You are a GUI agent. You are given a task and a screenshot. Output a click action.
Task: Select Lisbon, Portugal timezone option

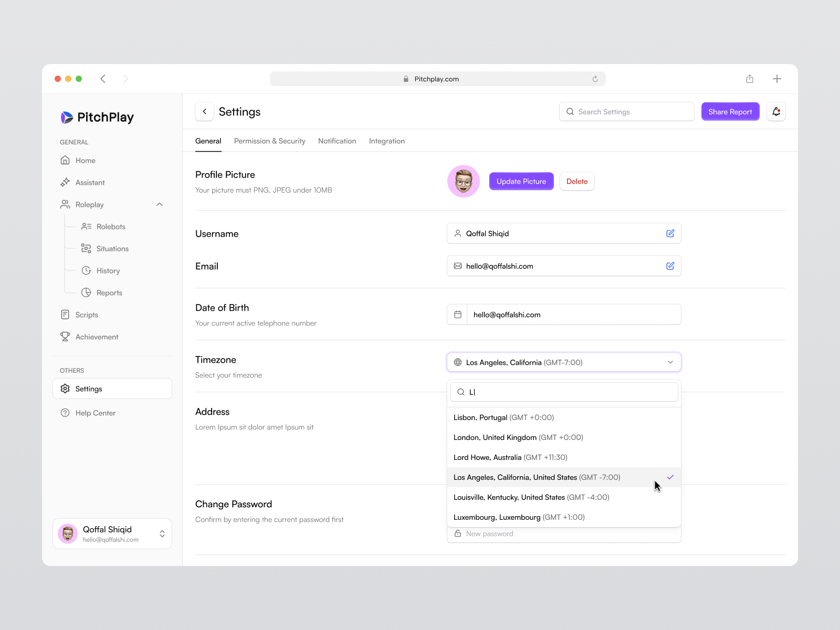point(503,417)
